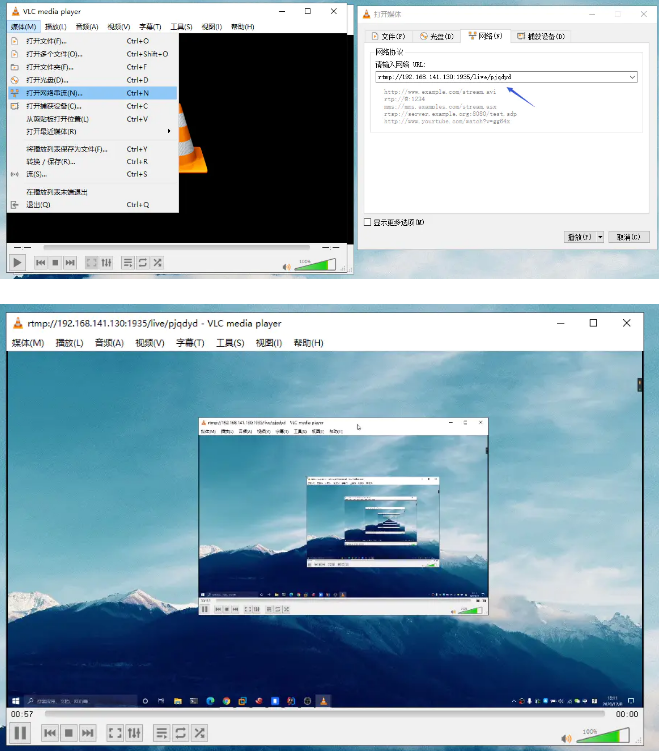659x751 pixels.
Task: Expand dropdown arrow beside 播放(P) button
Action: point(600,237)
